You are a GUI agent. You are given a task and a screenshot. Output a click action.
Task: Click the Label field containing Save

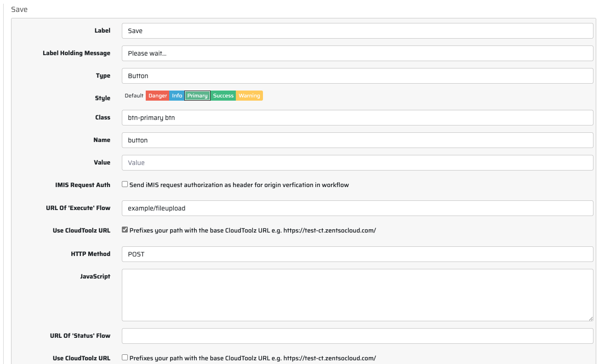[357, 31]
